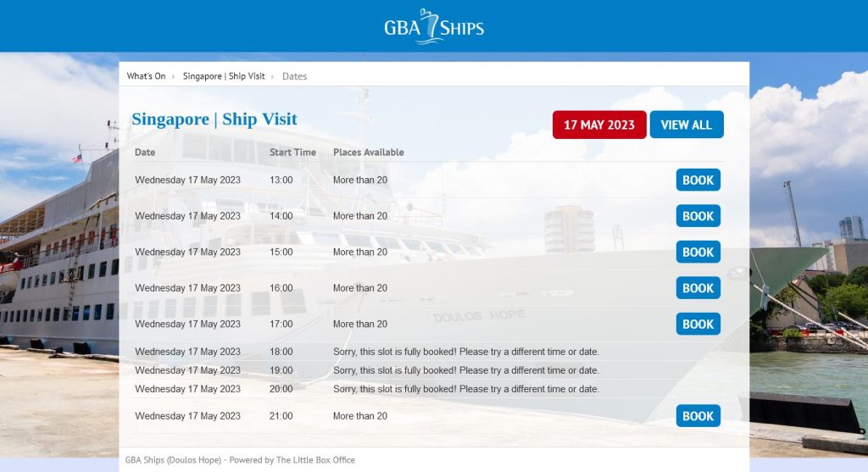Click the Powered by The Little Box Office footer
The image size is (868, 472).
point(240,460)
